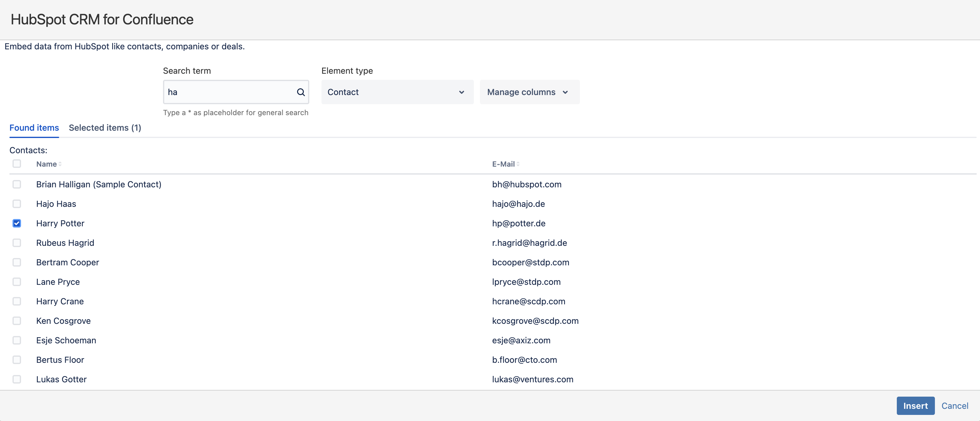Click the email lukas@ventures.com
Screen dimensions: 980x421
tap(533, 379)
